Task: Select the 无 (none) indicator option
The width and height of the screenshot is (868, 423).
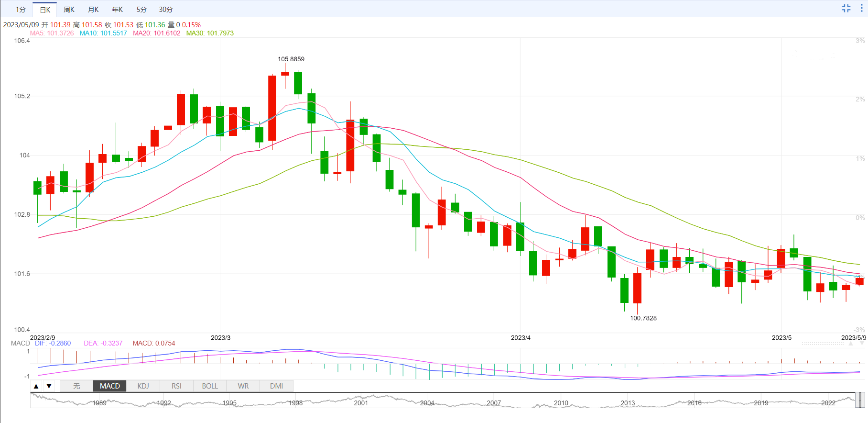Action: coord(76,386)
